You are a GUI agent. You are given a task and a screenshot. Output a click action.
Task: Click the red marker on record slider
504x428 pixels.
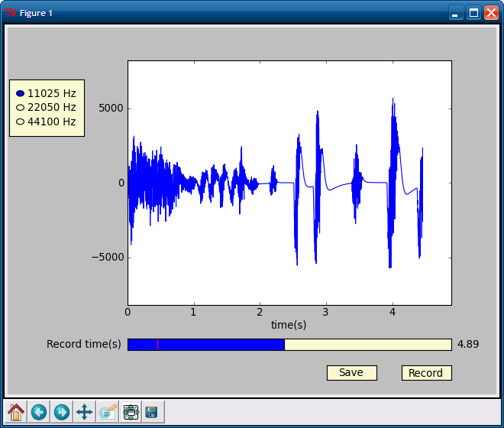tap(157, 345)
